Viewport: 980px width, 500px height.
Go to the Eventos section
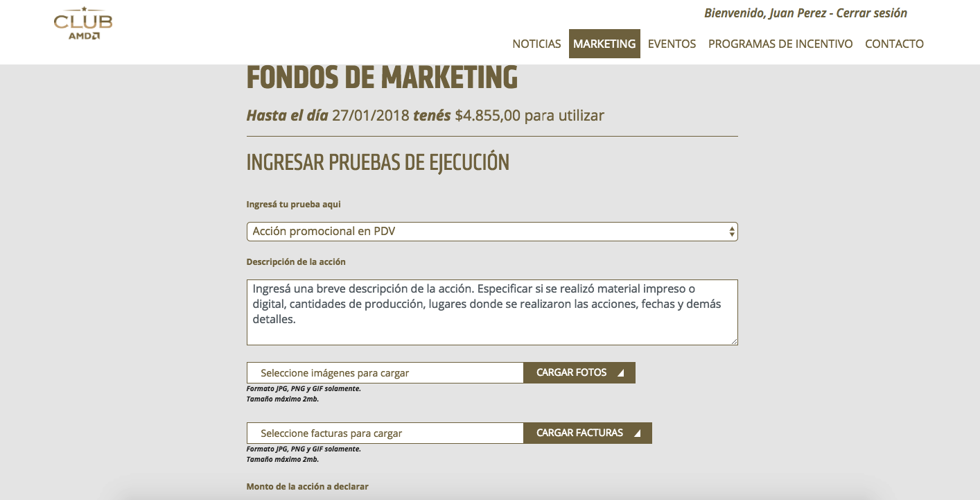pos(672,44)
